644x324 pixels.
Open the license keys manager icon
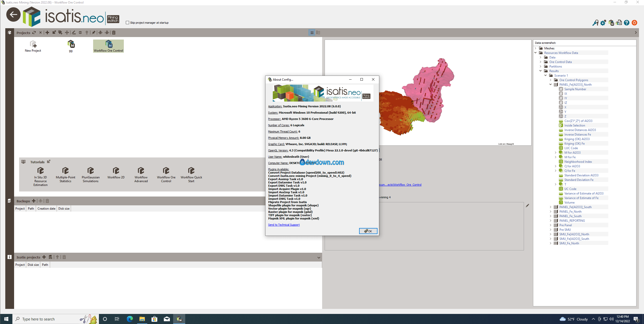pyautogui.click(x=595, y=23)
